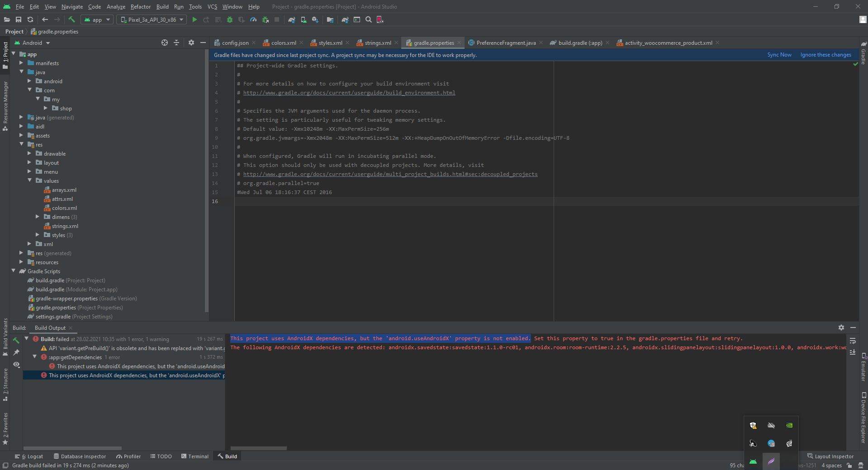Switch to the config.json editor tab
The height and width of the screenshot is (470, 868).
pyautogui.click(x=235, y=43)
